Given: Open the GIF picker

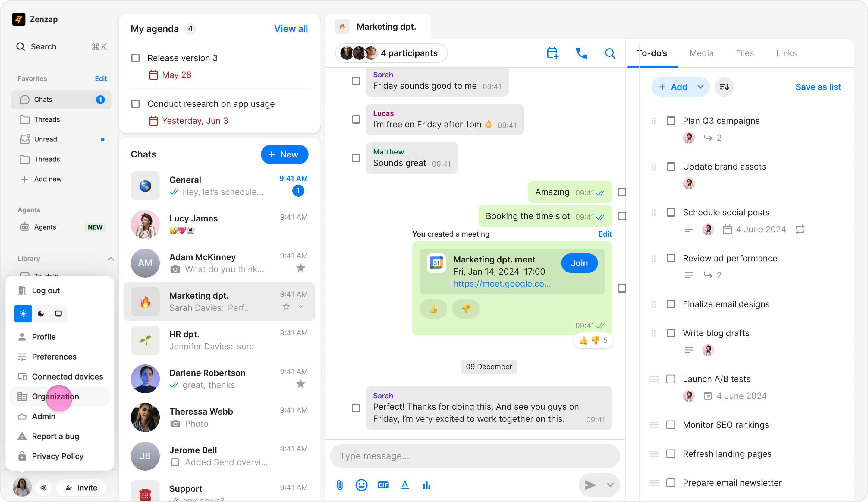Looking at the screenshot, I should 383,485.
